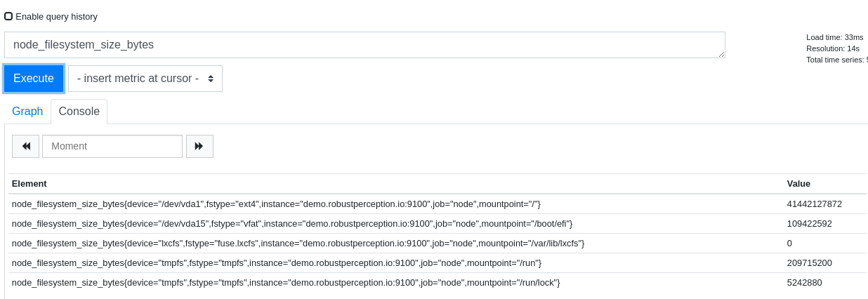
Task: Click the Element column header
Action: click(29, 183)
